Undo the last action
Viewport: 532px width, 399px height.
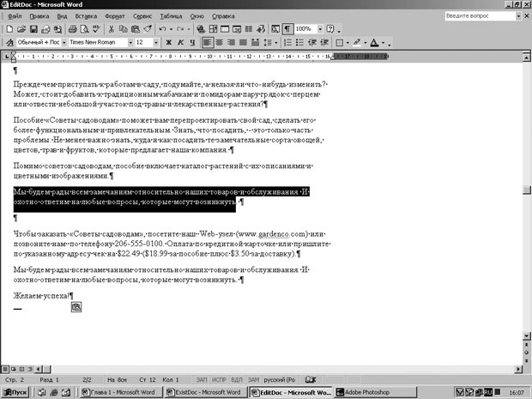pyautogui.click(x=162, y=29)
